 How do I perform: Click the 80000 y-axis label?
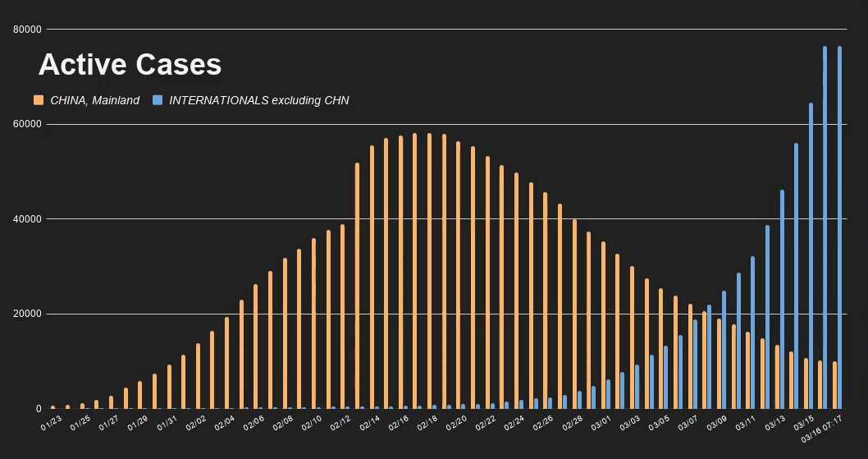click(28, 30)
